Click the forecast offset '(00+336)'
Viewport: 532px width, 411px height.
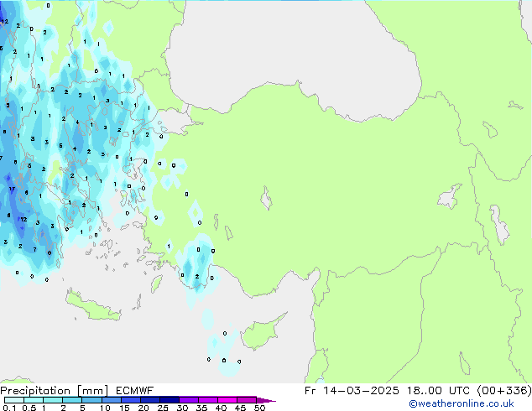click(x=504, y=391)
